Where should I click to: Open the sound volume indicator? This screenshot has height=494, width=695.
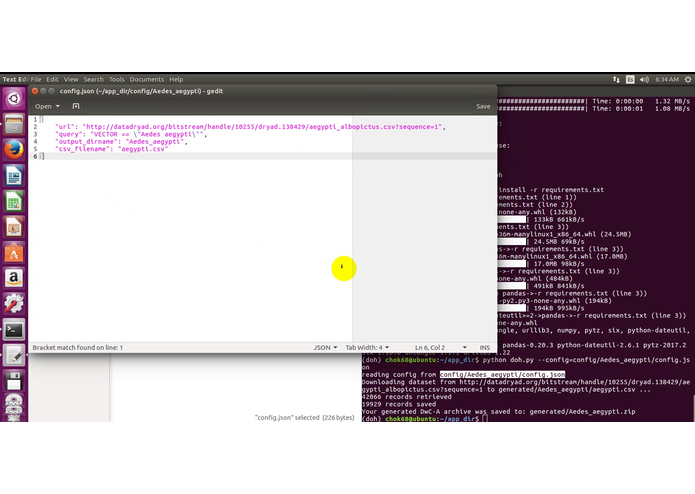coord(644,79)
